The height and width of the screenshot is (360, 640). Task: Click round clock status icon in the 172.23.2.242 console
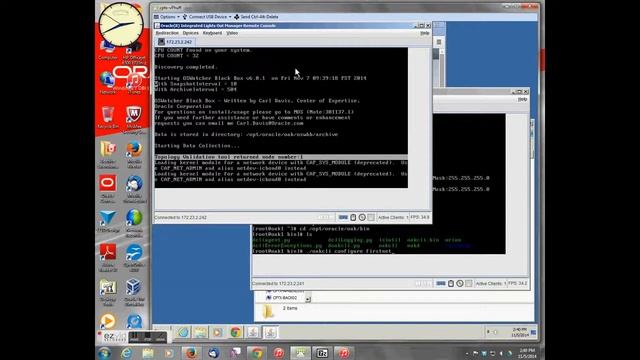362,218
